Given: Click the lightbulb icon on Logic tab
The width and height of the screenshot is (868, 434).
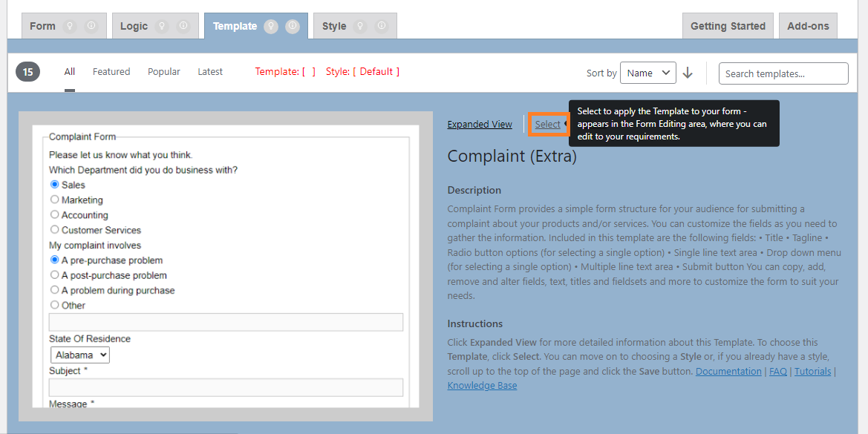Looking at the screenshot, I should [163, 26].
